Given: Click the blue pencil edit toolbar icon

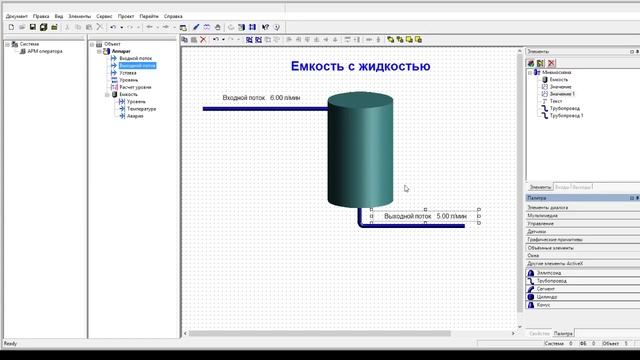Looking at the screenshot, I should (196, 27).
